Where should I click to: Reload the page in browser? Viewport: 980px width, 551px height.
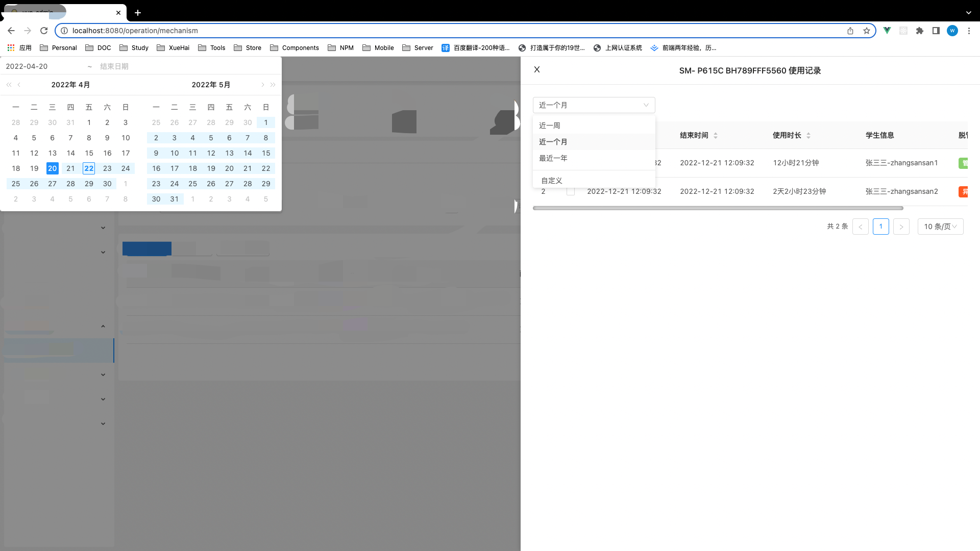44,31
